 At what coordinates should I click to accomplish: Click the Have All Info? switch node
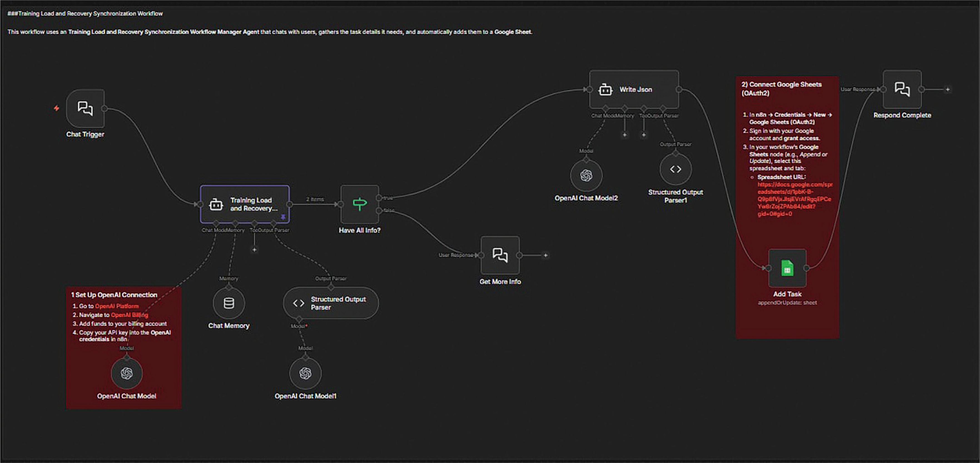359,204
